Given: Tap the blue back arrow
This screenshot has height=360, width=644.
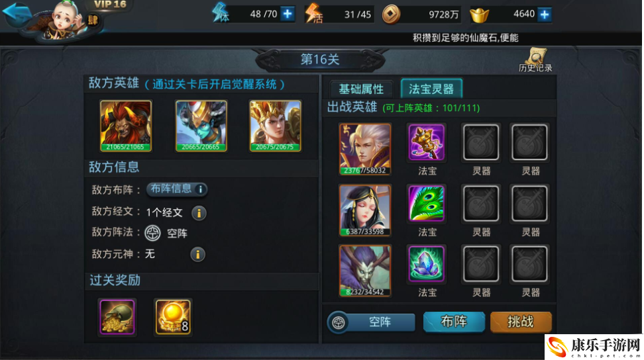Looking at the screenshot, I should point(17,13).
